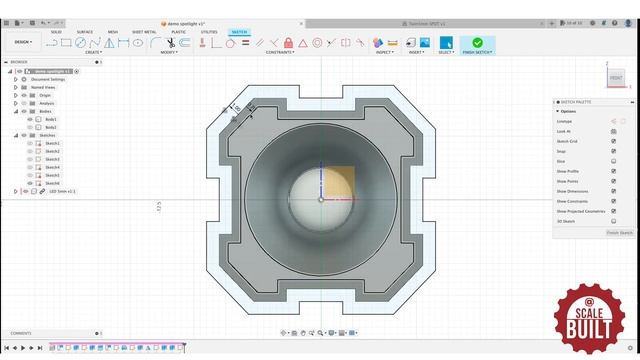Toggle the 3D Sketch checkbox

coord(613,221)
